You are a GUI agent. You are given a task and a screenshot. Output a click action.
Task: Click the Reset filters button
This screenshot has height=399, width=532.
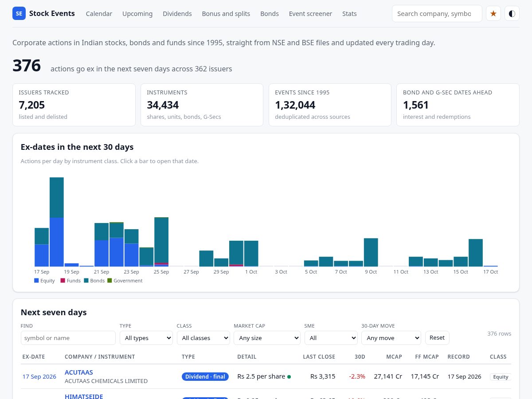point(437,338)
